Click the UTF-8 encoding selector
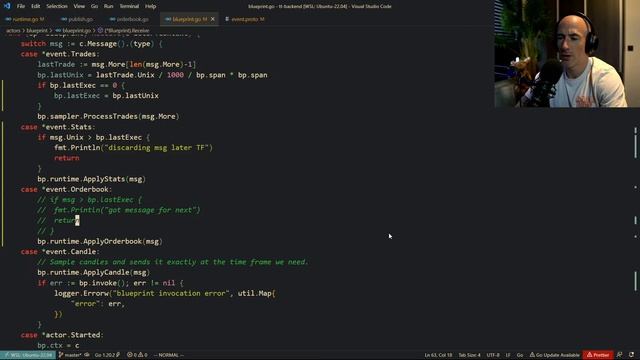The width and height of the screenshot is (640, 360). tap(493, 355)
